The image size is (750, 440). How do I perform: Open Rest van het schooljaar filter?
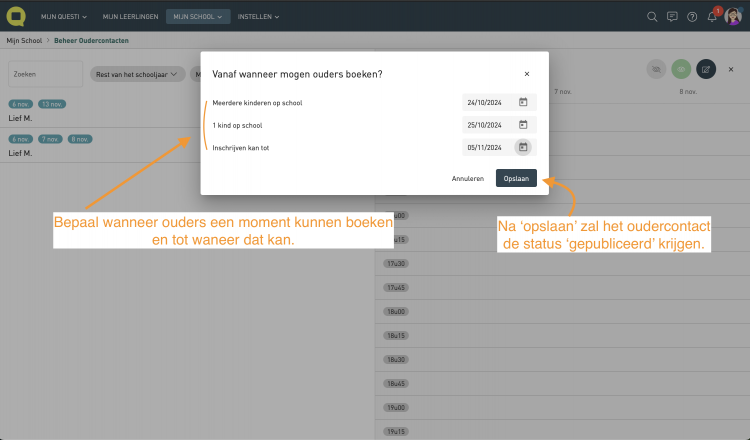(137, 74)
